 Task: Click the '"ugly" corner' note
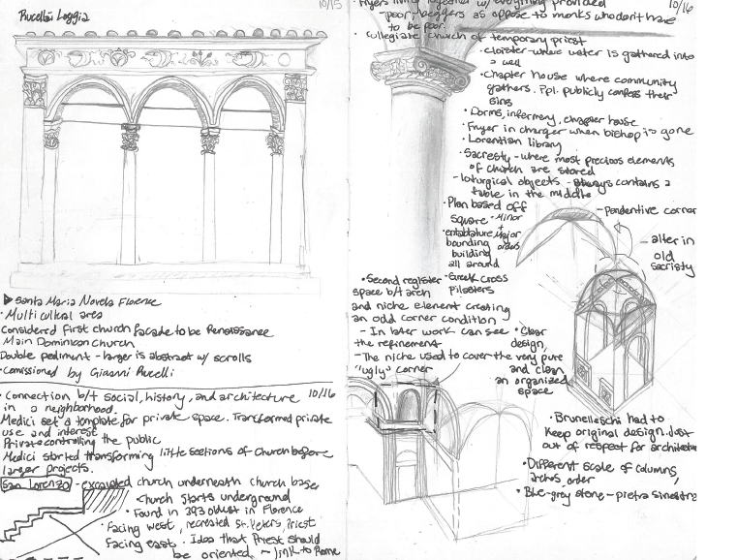tap(392, 369)
